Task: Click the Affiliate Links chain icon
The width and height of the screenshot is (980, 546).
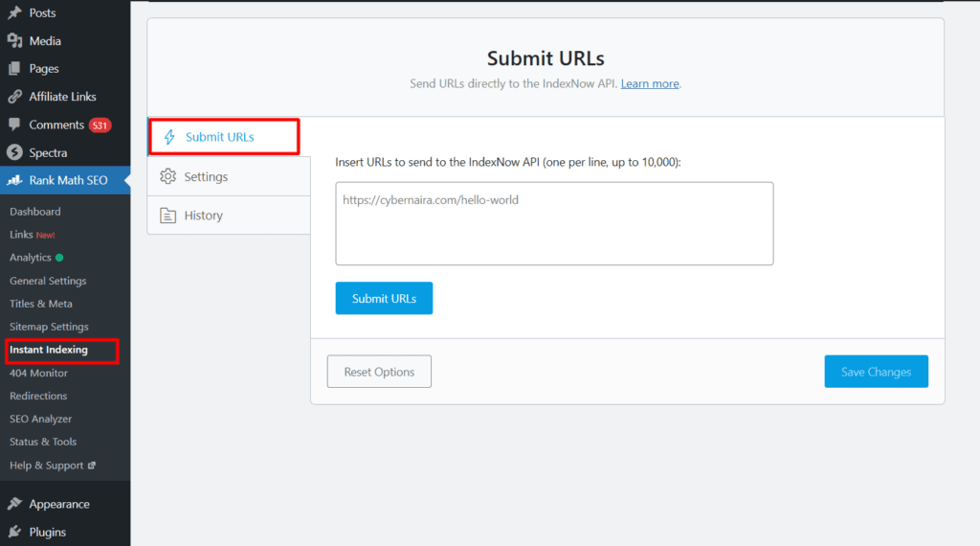Action: click(14, 97)
